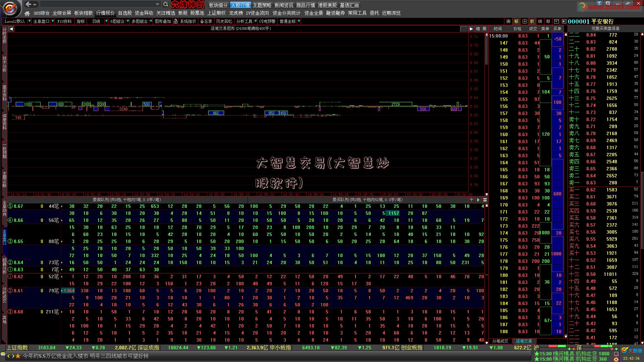Open the back-history dropdown arrow
This screenshot has width=644, height=362.
(x=35, y=5)
